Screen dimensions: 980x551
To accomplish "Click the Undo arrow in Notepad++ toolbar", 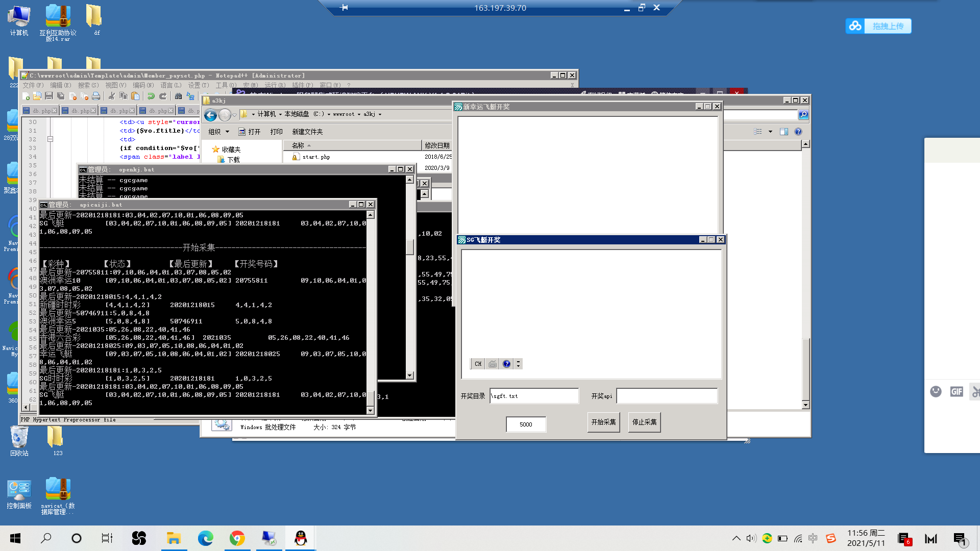I will coord(151,96).
